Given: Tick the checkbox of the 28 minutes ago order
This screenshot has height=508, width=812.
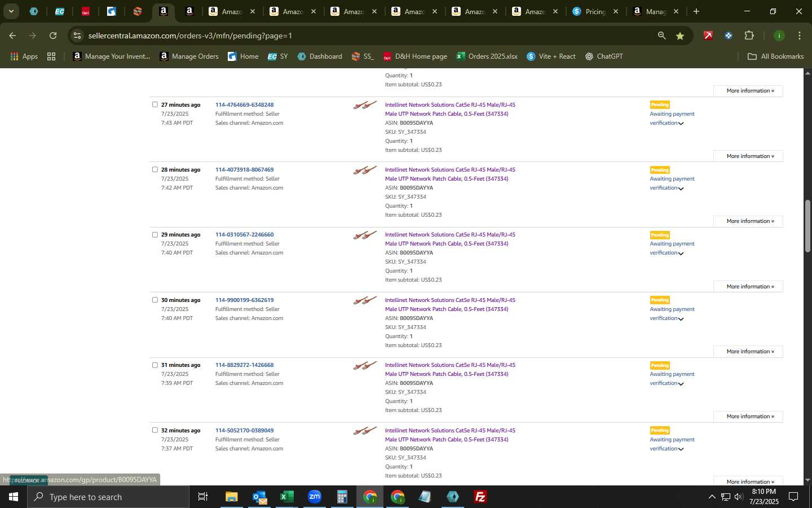Looking at the screenshot, I should click(x=155, y=169).
